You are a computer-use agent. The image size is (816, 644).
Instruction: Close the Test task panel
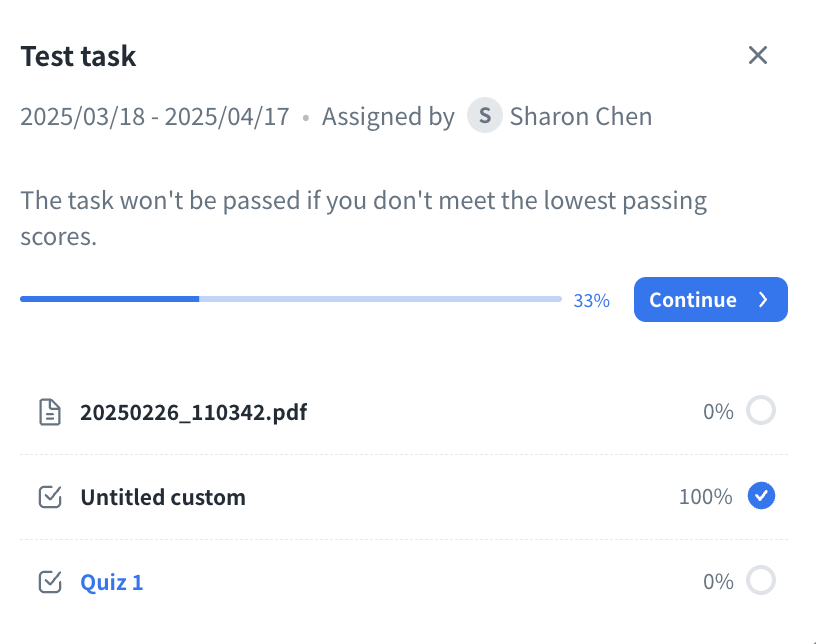758,55
